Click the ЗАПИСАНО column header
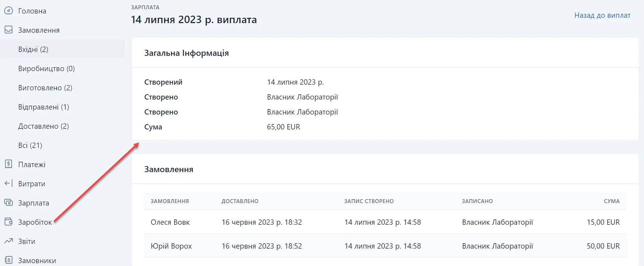Viewport: 644px width, 266px height. pyautogui.click(x=477, y=201)
